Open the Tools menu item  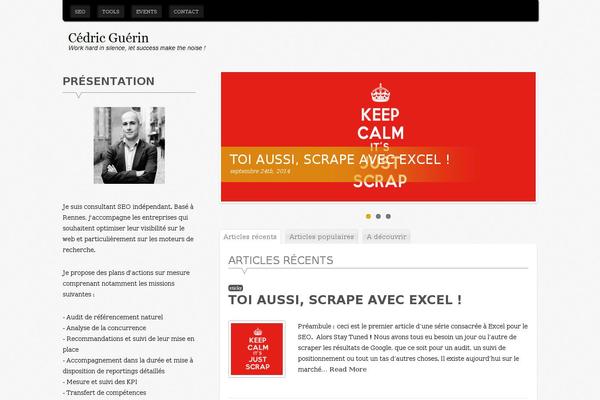111,11
